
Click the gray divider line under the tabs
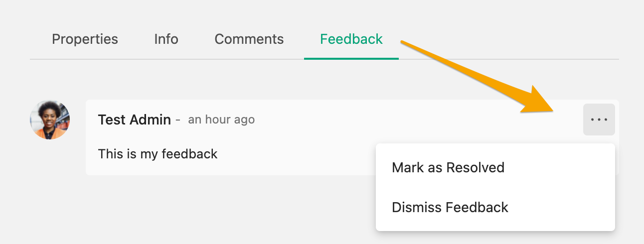point(324,59)
